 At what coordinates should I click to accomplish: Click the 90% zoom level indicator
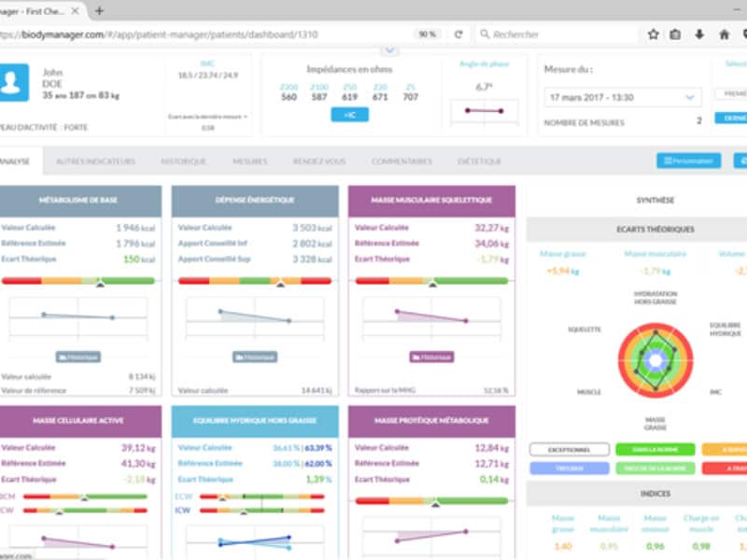pyautogui.click(x=427, y=35)
